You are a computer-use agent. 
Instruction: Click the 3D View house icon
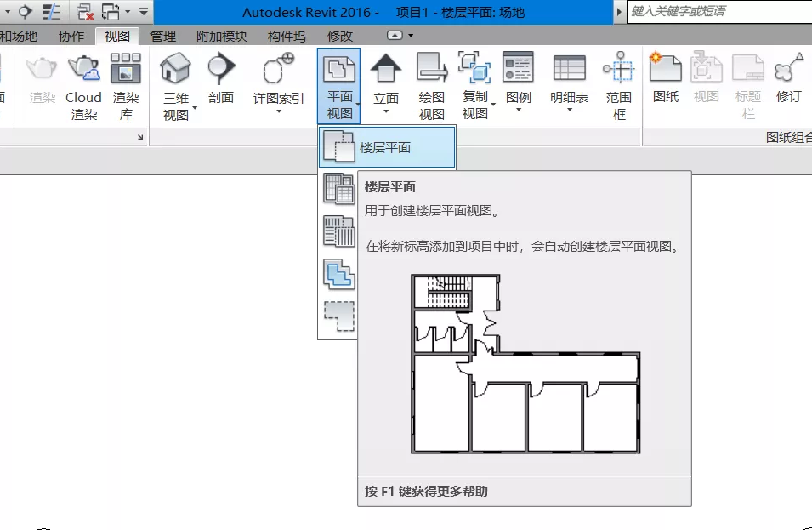[175, 68]
